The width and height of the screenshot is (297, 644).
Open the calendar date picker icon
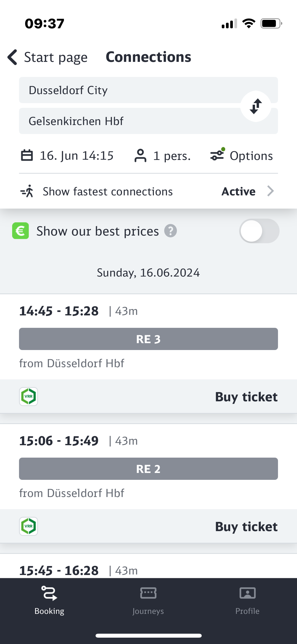(27, 155)
